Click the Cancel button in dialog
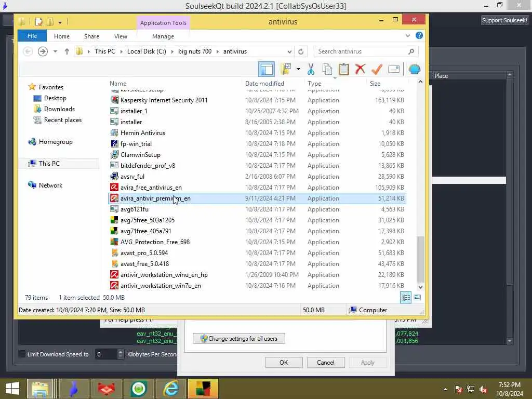The image size is (532, 399). point(326,362)
